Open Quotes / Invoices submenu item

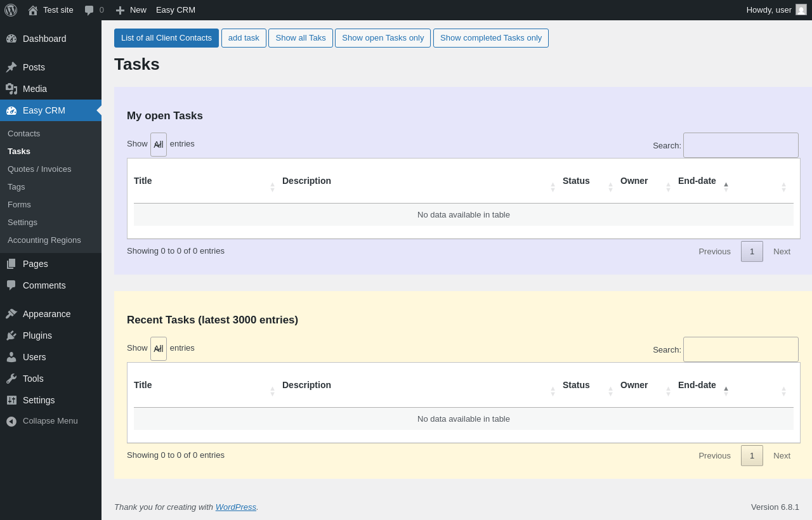pyautogui.click(x=39, y=169)
